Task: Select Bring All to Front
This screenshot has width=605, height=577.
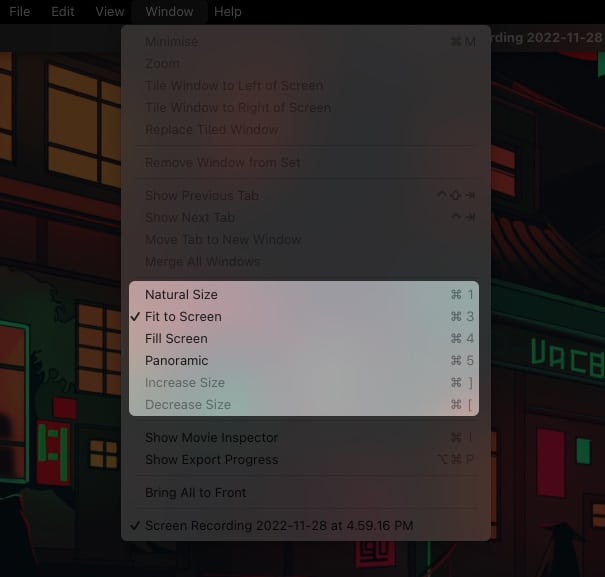Action: click(x=304, y=492)
